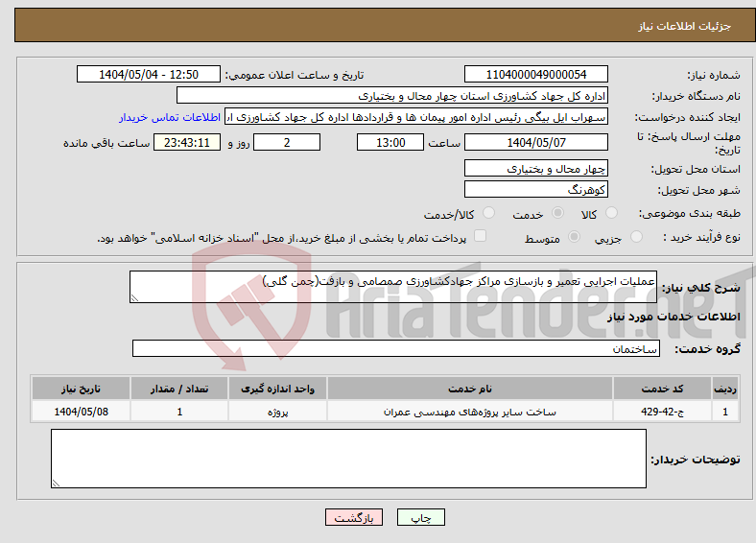Screen dimensions: 756x543
Task: Click the اطلاعات خدمات مورد نیاز heading
Action: click(x=673, y=317)
